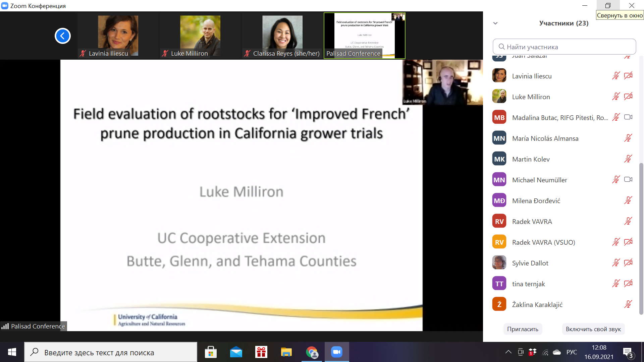Select TT avatar for tina ternjak

(x=499, y=284)
